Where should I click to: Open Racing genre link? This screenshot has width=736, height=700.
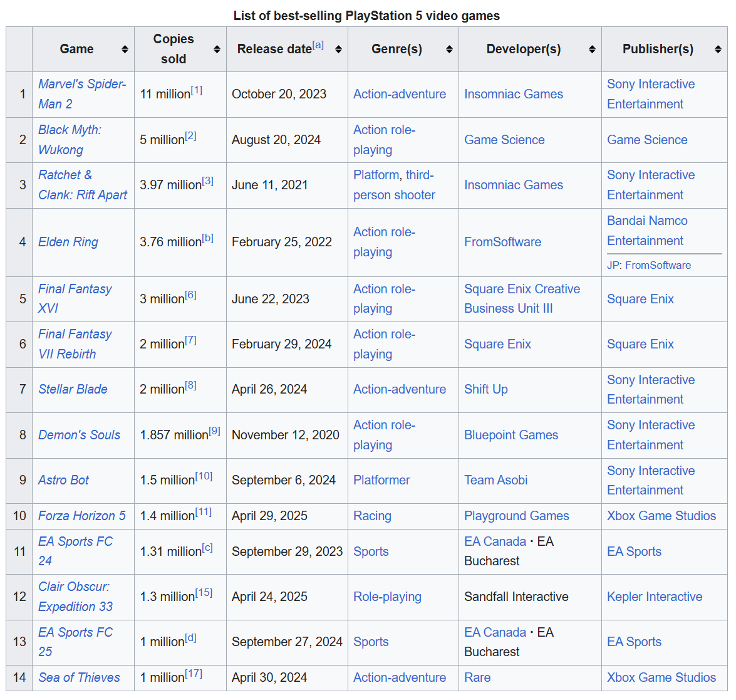click(x=372, y=516)
